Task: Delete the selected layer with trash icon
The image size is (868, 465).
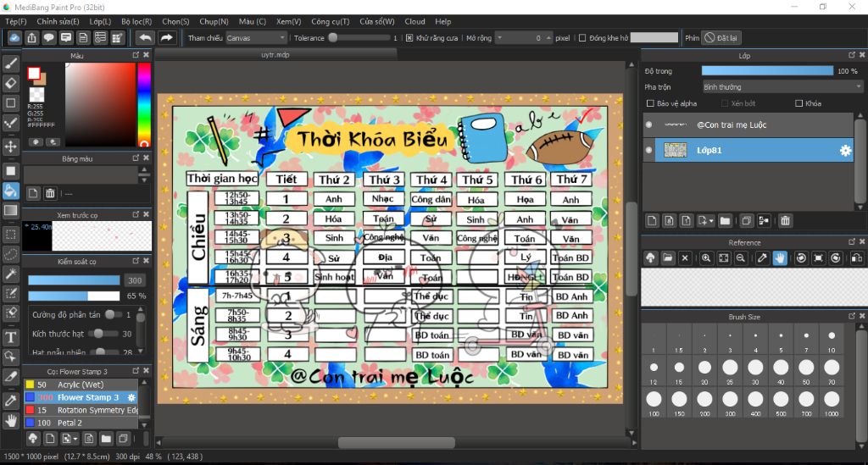Action: click(785, 221)
